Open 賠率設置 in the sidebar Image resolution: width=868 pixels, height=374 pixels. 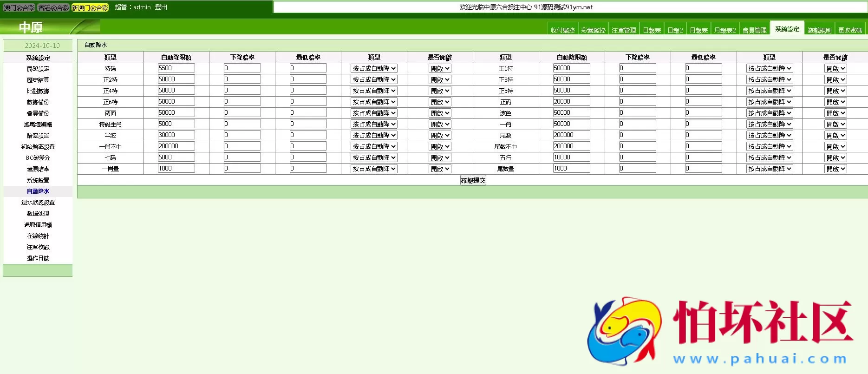coord(38,136)
